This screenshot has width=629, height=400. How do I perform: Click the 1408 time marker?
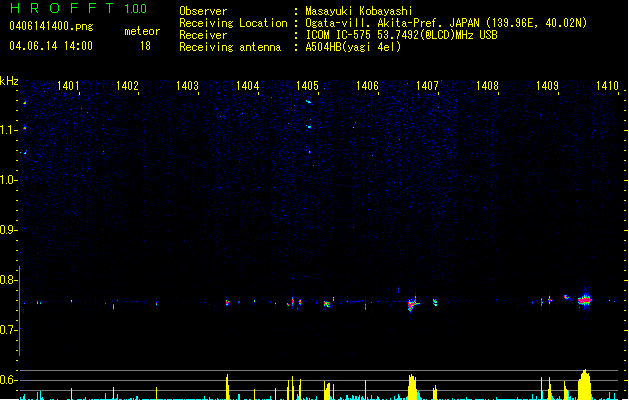487,86
